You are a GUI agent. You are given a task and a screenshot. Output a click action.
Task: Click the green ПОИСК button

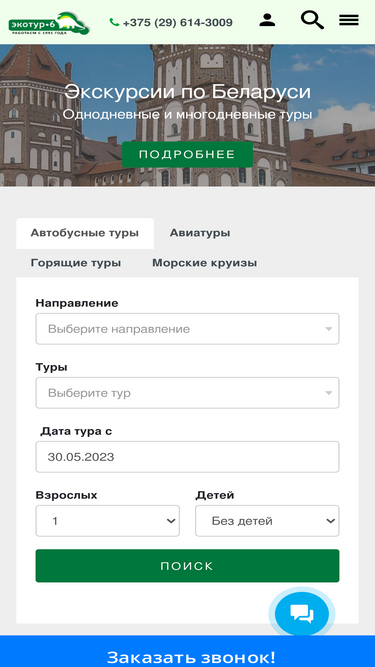tap(188, 566)
